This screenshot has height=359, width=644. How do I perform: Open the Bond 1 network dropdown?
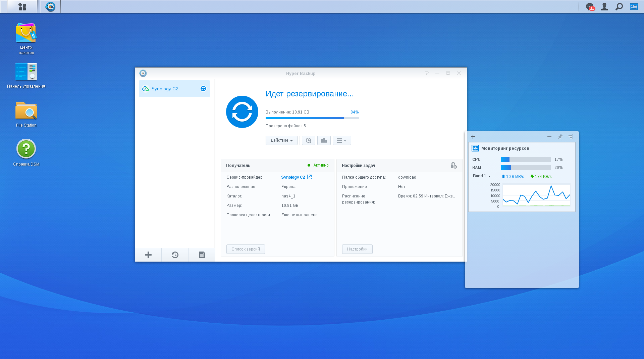[482, 176]
